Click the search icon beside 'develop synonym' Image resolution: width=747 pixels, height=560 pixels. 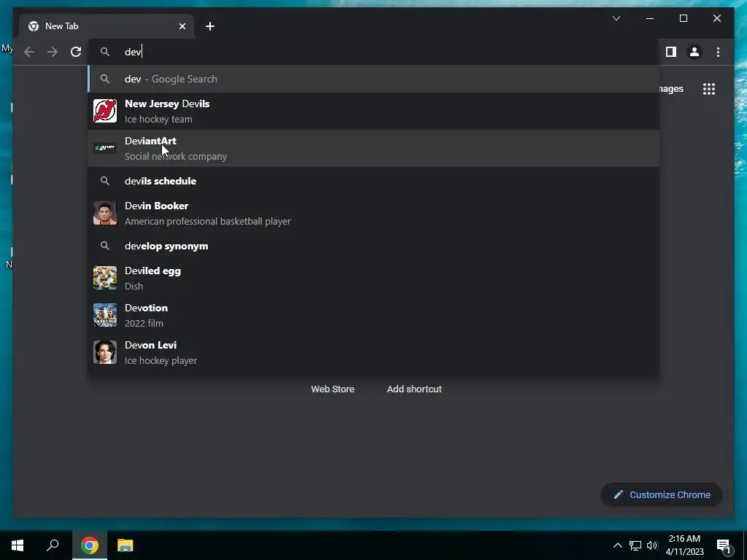point(105,246)
